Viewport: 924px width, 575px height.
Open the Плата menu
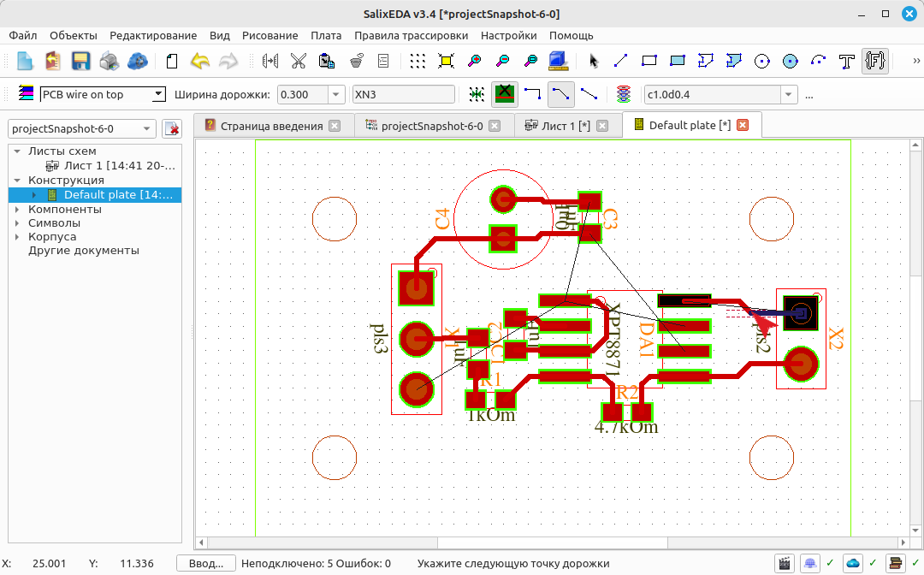click(x=326, y=35)
